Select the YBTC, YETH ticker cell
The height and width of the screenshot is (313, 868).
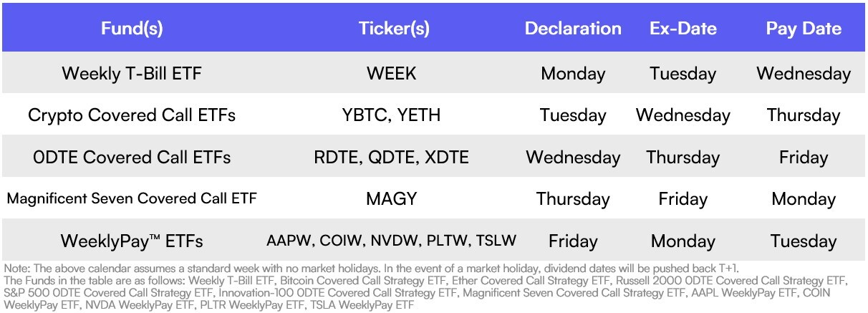(391, 115)
